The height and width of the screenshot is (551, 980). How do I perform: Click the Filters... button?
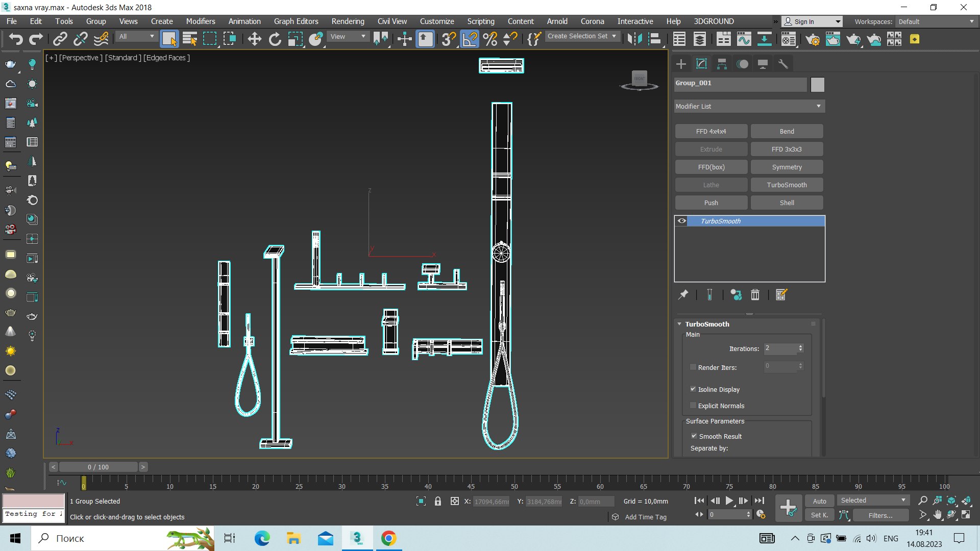[x=880, y=515]
